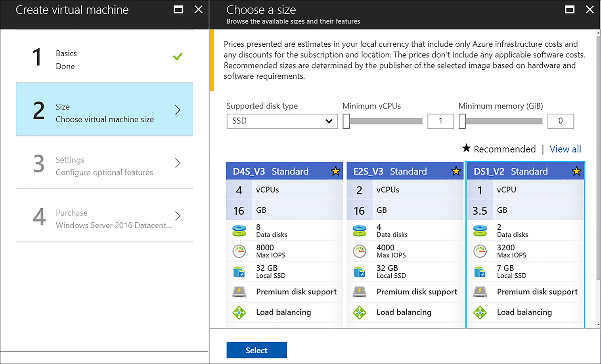Screen dimensions: 601x364
Task: Expand the Settings step chevron
Action: pos(178,163)
